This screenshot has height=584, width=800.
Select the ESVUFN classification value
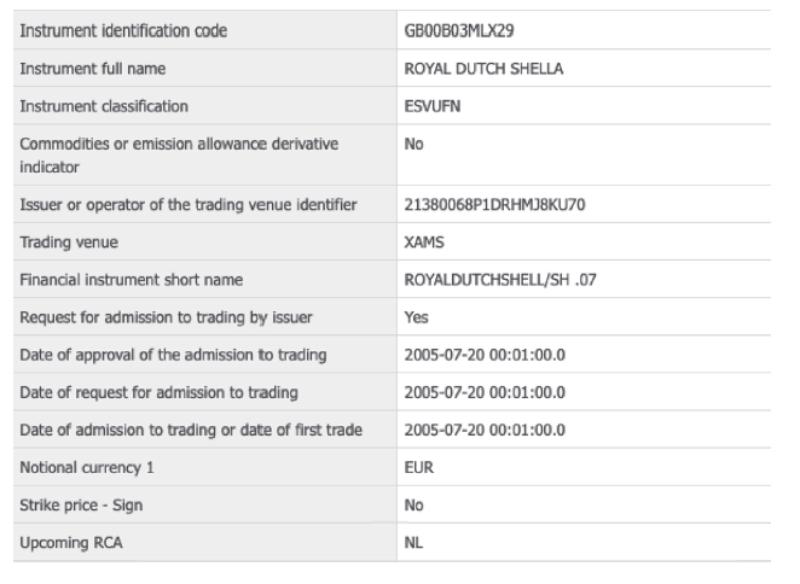[x=432, y=106]
